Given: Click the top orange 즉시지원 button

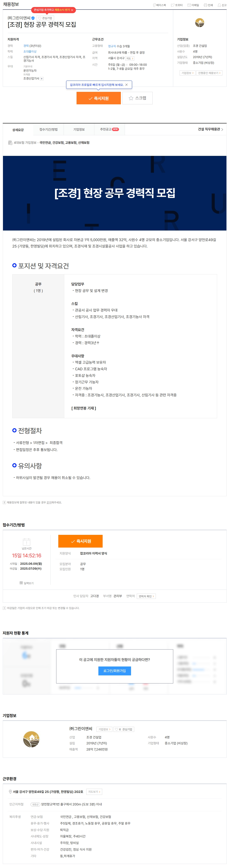Looking at the screenshot, I should [99, 98].
